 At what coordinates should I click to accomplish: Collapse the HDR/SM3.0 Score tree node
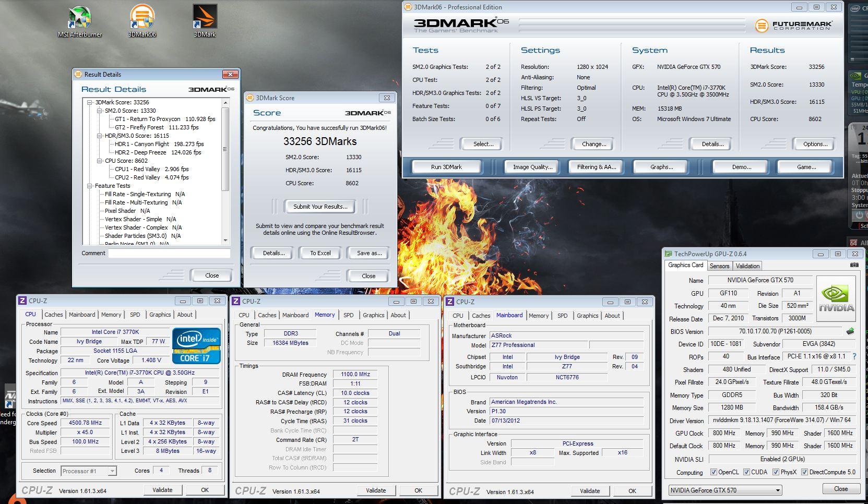(100, 136)
